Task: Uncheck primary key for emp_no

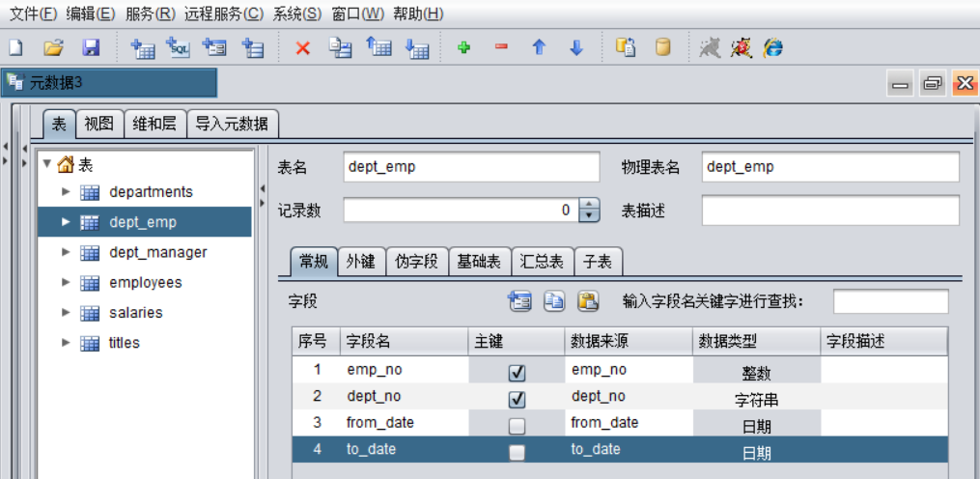Action: 517,373
